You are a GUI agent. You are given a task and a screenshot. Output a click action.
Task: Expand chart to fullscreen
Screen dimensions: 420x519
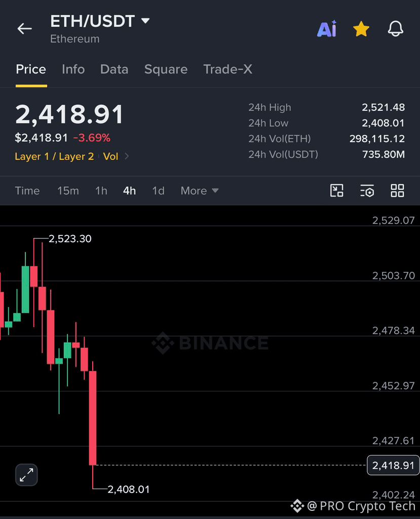click(26, 475)
